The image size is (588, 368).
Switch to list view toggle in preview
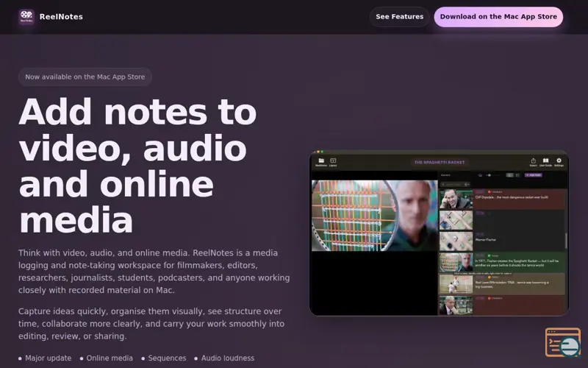pos(509,175)
